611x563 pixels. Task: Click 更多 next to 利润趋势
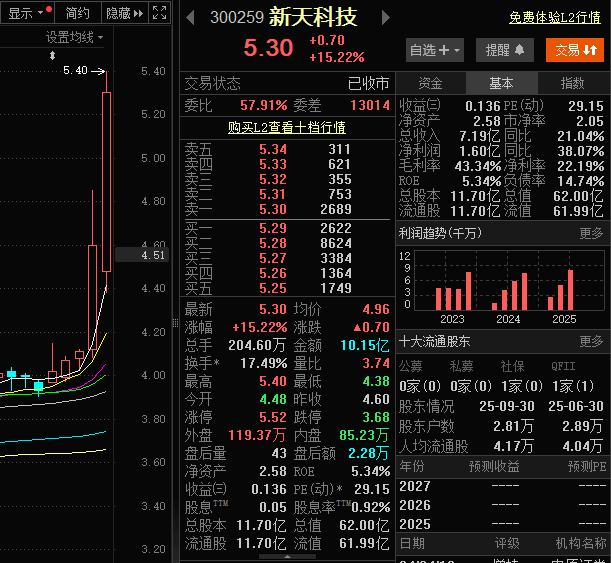pyautogui.click(x=591, y=233)
